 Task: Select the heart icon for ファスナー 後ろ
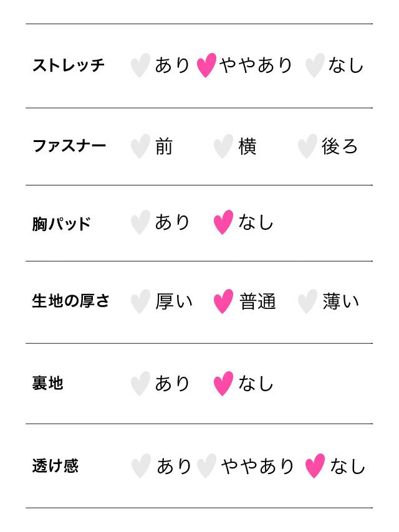point(307,146)
